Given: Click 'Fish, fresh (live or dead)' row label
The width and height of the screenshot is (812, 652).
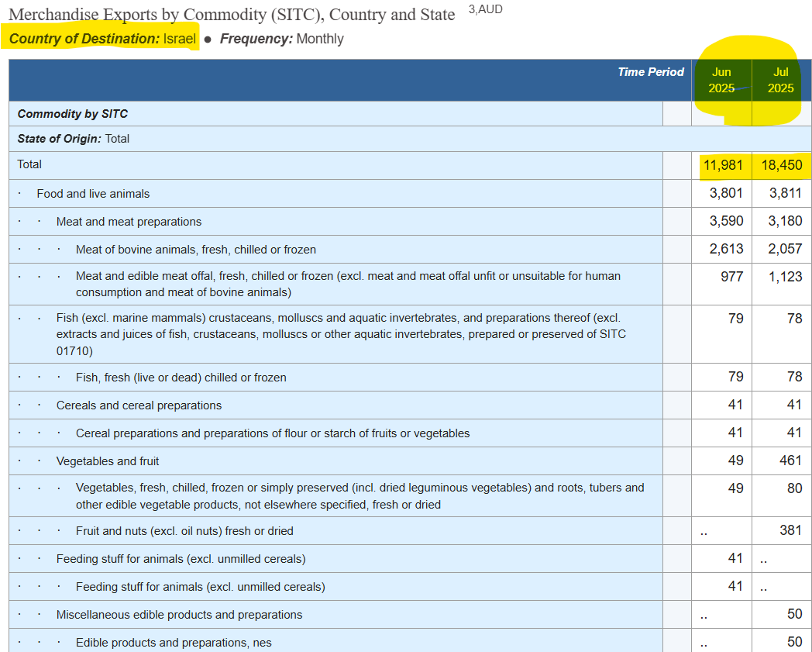Looking at the screenshot, I should coord(181,378).
